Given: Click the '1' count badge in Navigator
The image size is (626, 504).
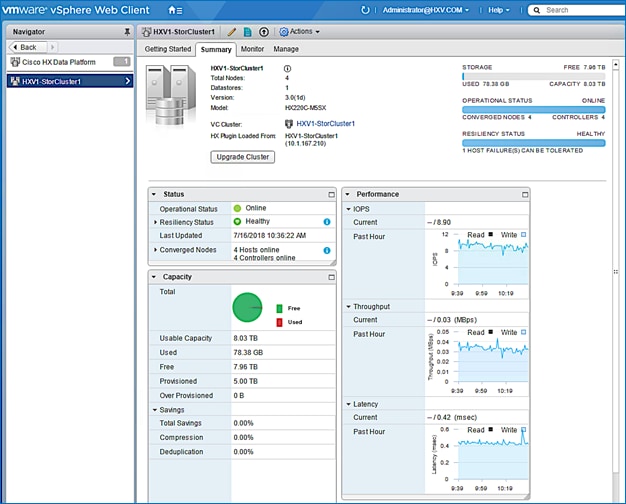Looking at the screenshot, I should coord(122,62).
